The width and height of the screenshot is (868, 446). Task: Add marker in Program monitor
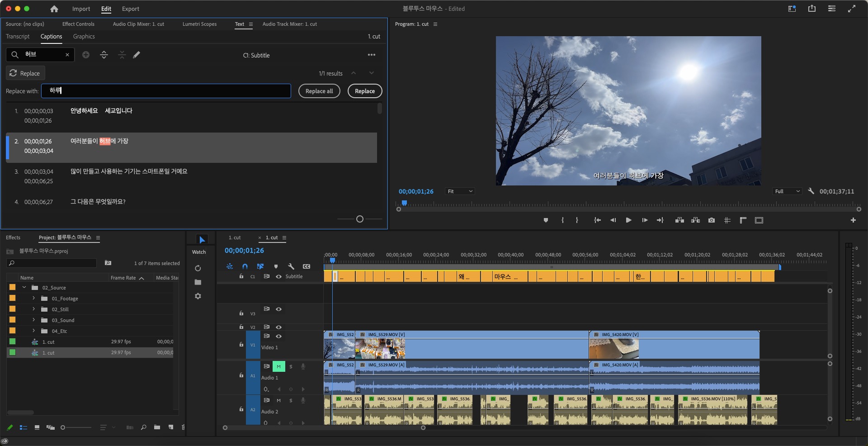tap(546, 220)
